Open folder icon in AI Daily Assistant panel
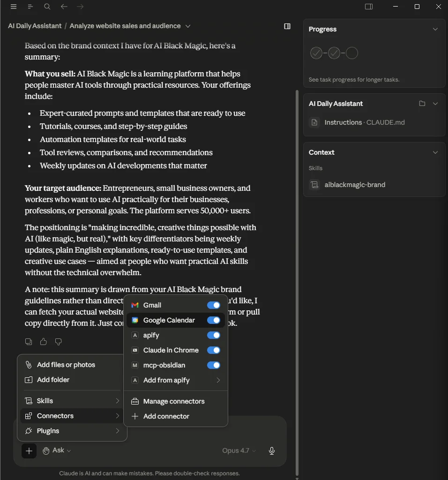448x480 pixels. pos(422,104)
